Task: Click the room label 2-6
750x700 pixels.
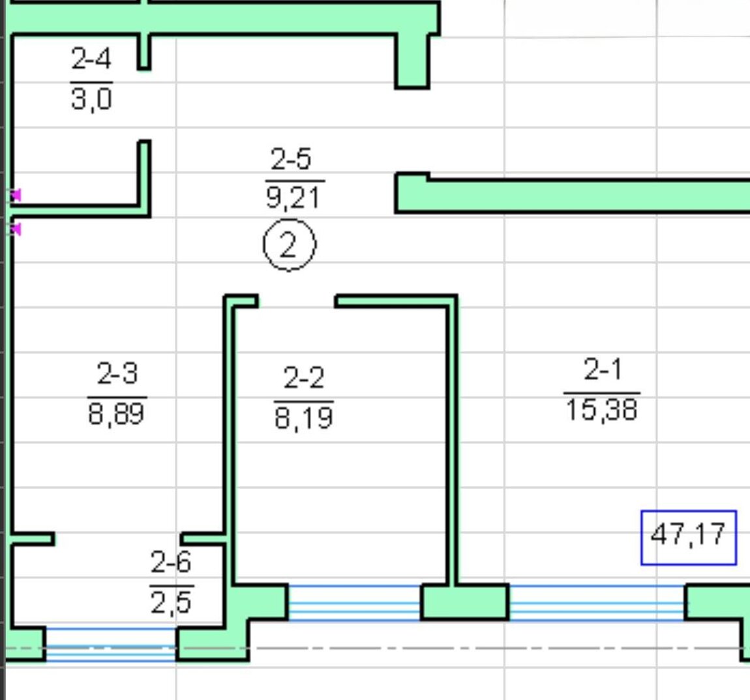Action: point(171,562)
